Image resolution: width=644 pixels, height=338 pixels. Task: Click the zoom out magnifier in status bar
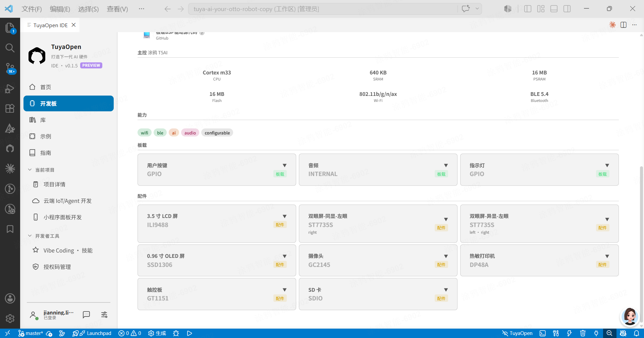(609, 333)
